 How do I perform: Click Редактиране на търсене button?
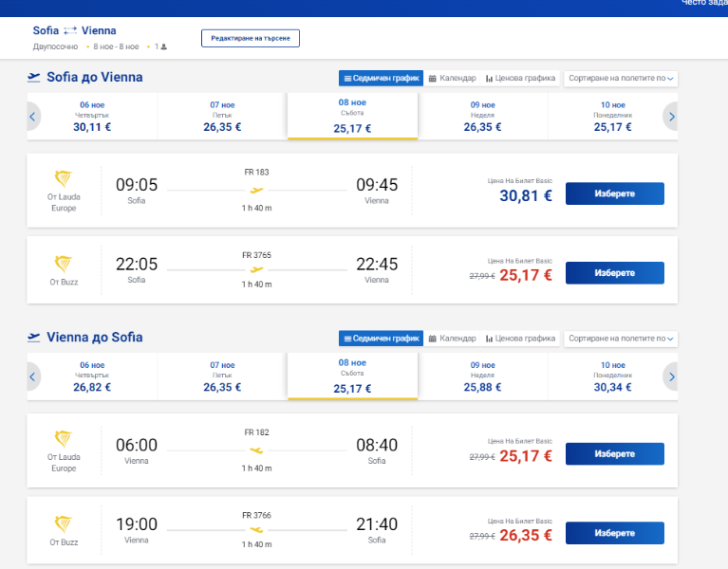251,38
